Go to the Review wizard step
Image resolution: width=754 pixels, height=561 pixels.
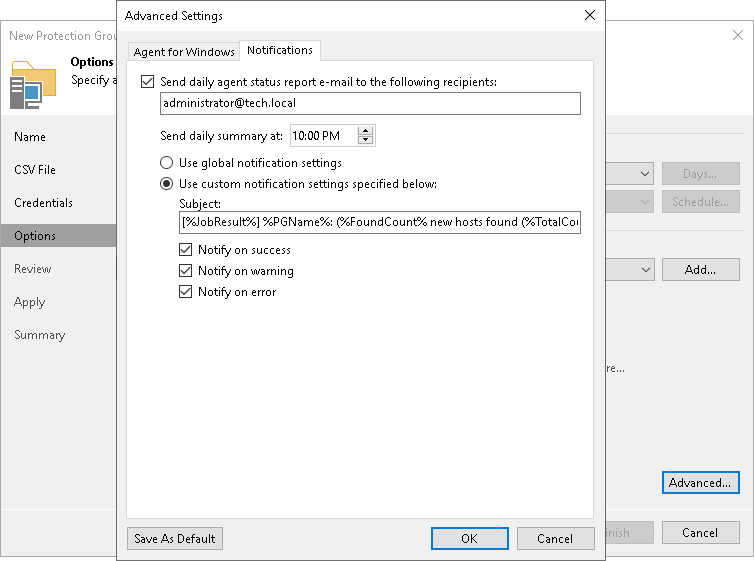point(33,269)
